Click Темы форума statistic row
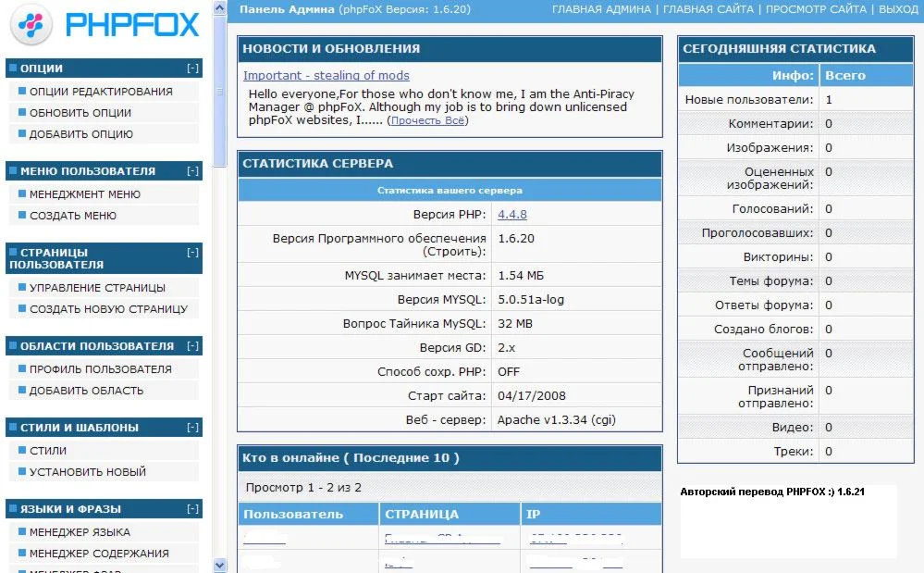 [x=795, y=281]
